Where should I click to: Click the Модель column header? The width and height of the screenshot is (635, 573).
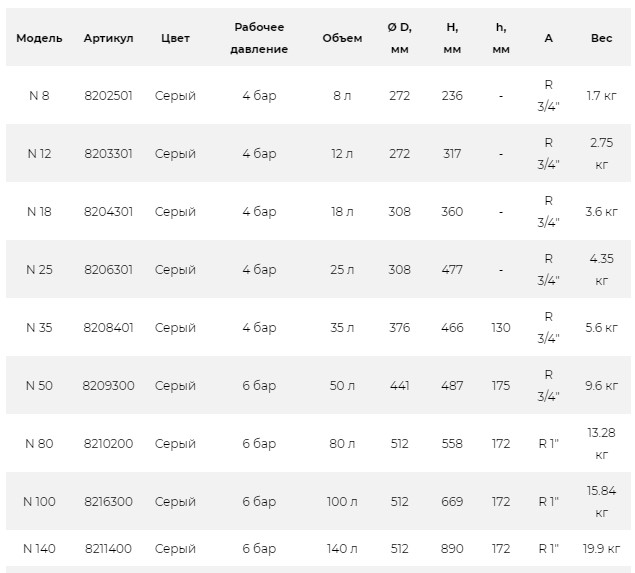click(39, 38)
